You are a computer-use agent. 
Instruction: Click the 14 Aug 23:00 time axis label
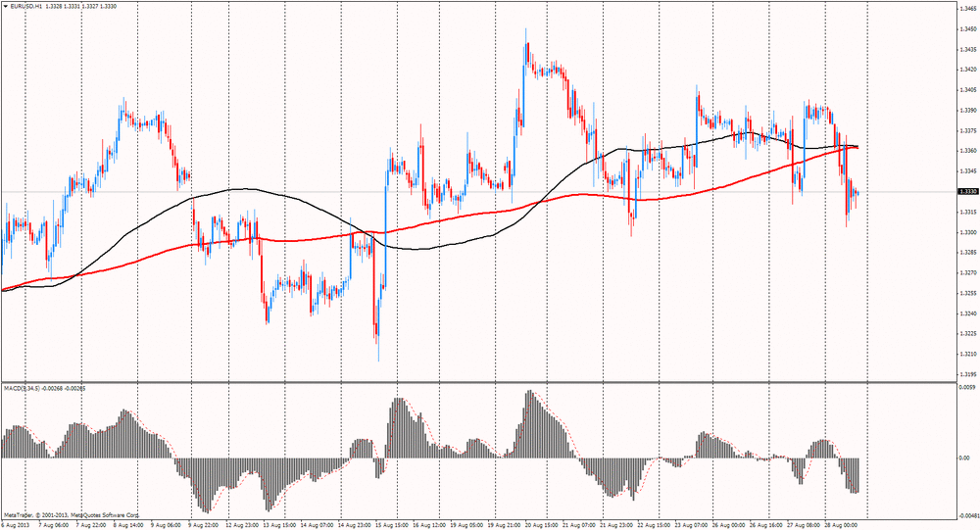(355, 525)
